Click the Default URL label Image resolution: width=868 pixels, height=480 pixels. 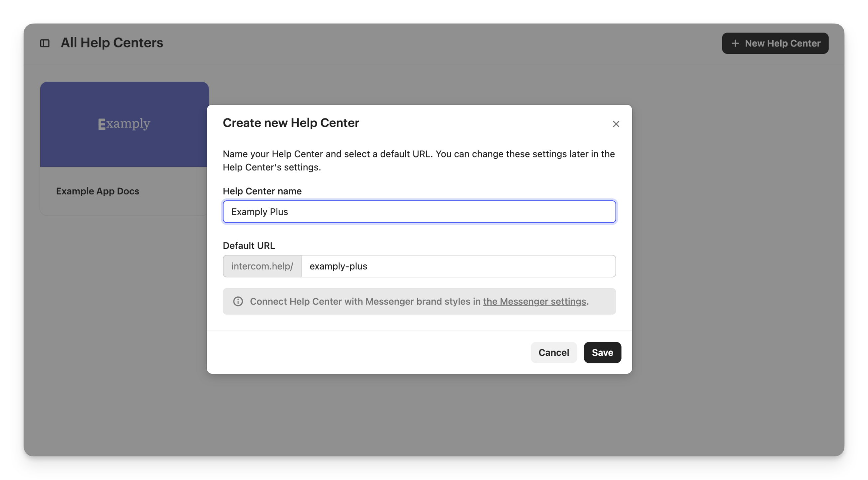pyautogui.click(x=249, y=245)
